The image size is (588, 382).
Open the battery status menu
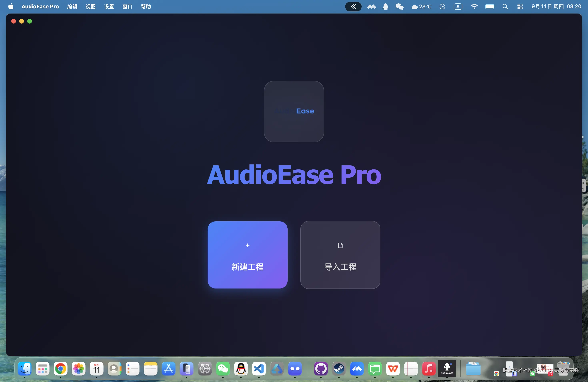coord(490,7)
